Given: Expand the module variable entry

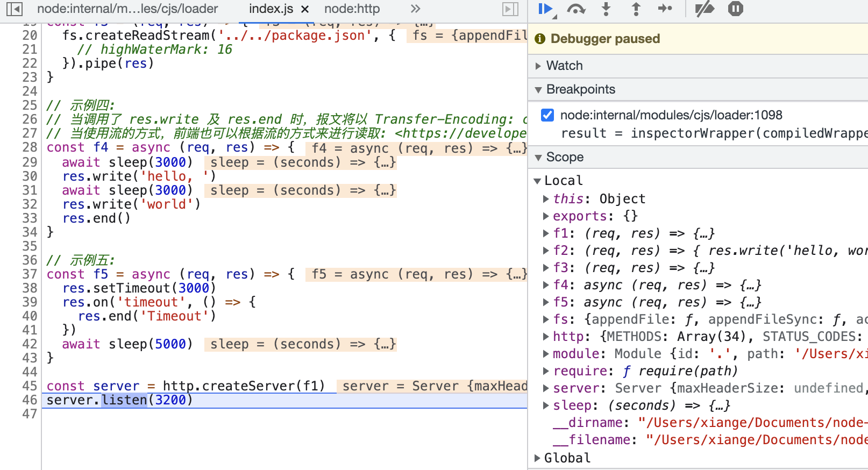Looking at the screenshot, I should click(x=546, y=354).
